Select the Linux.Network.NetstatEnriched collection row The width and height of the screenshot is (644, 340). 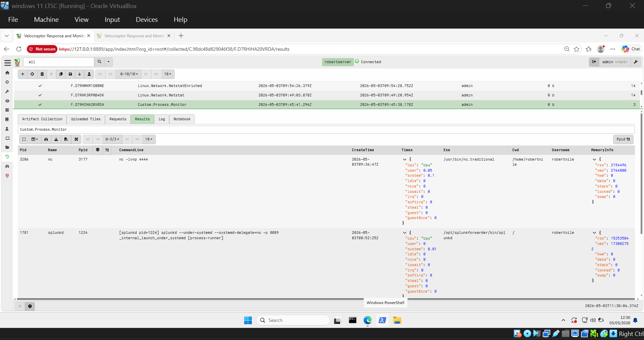click(x=327, y=86)
